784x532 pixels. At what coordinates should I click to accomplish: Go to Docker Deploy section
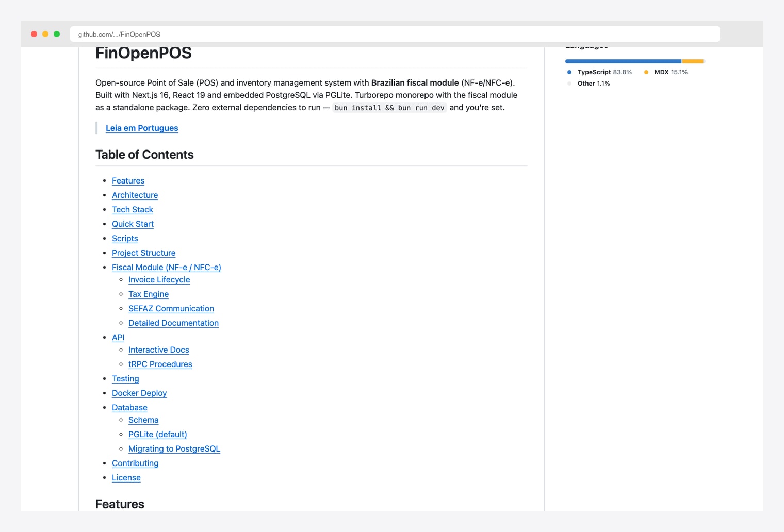point(139,393)
